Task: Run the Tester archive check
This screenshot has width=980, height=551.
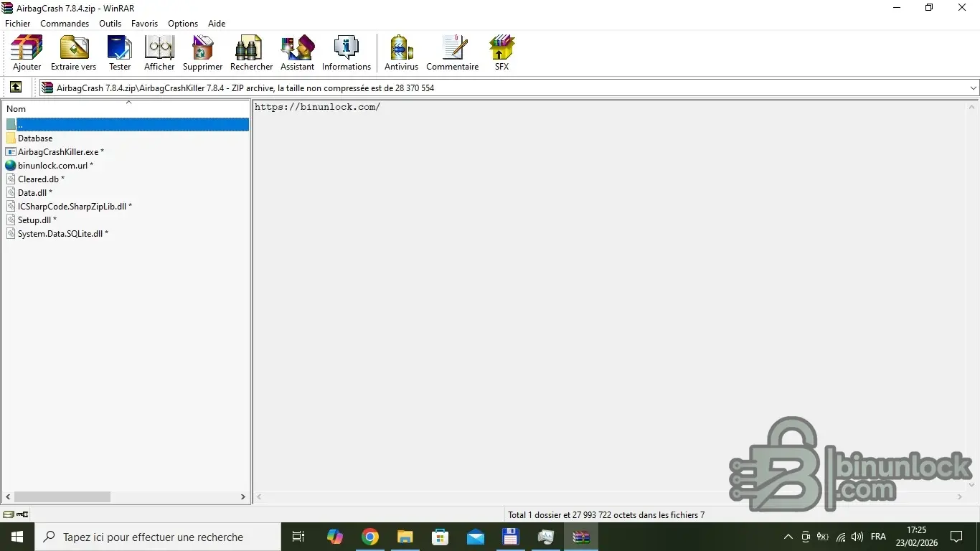Action: click(x=120, y=53)
